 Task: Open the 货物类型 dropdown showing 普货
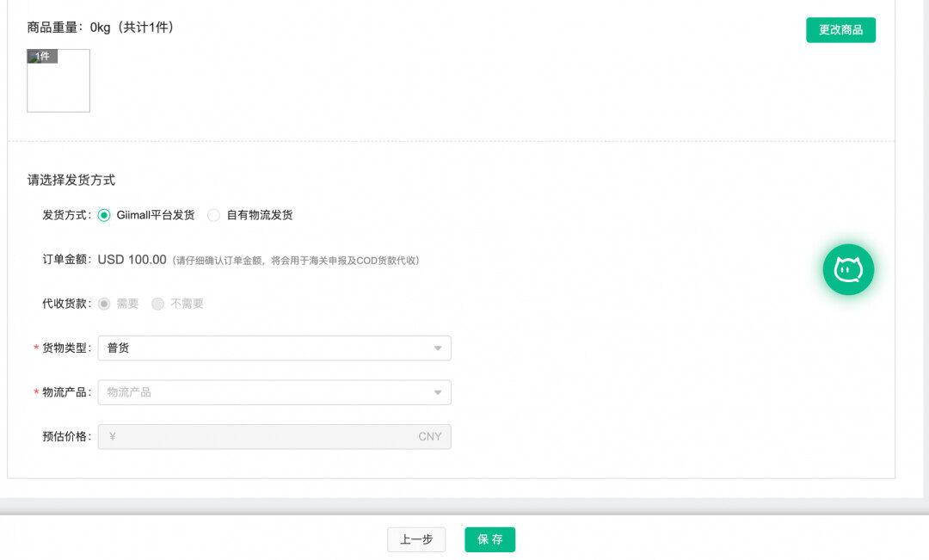coord(274,348)
